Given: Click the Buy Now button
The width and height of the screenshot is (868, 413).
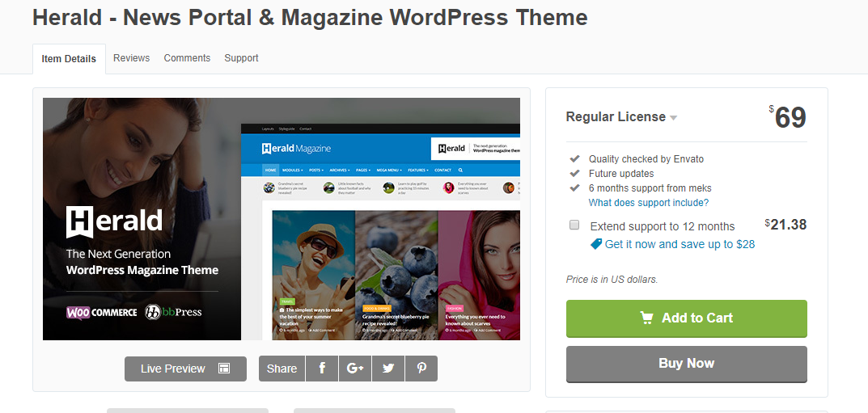Looking at the screenshot, I should coord(687,364).
